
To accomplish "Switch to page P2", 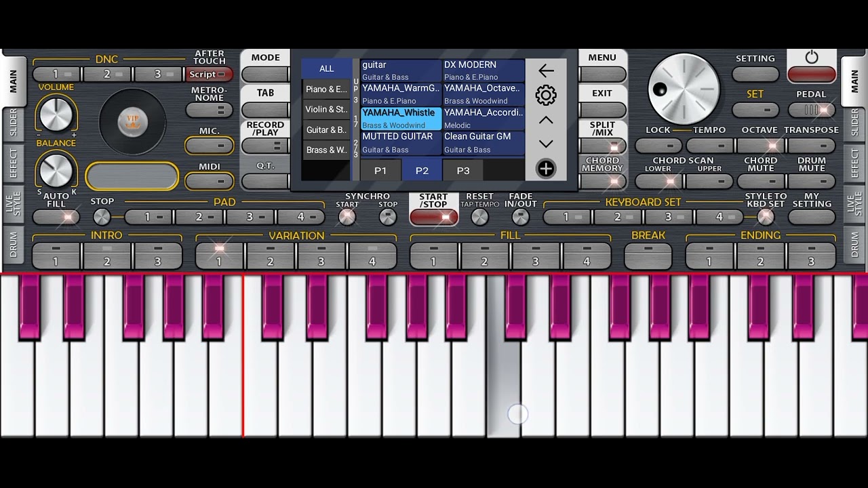I will (422, 171).
